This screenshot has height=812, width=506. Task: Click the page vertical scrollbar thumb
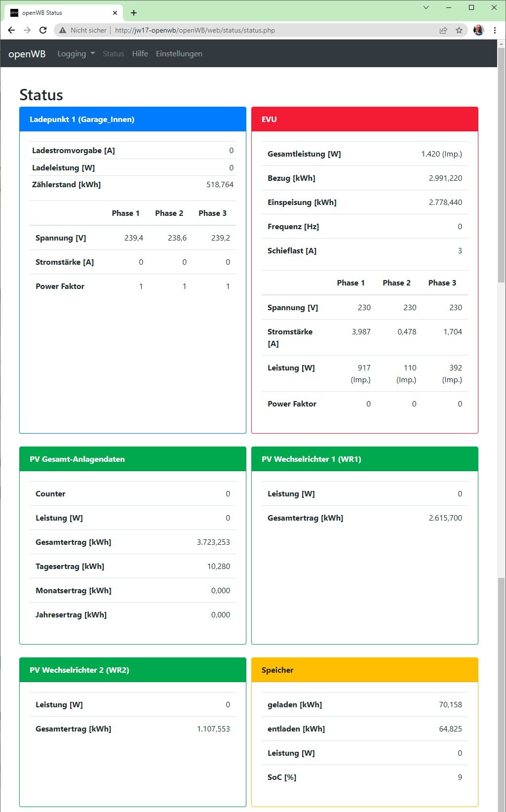tap(502, 165)
